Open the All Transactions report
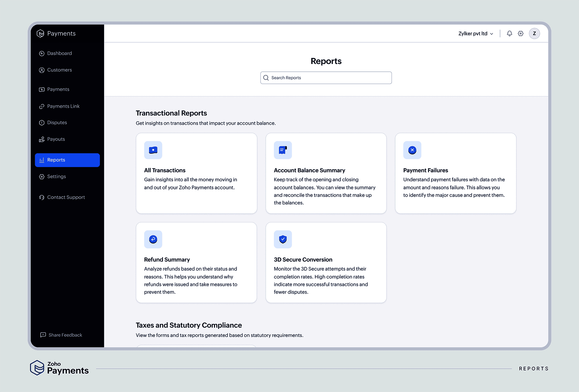 click(196, 173)
